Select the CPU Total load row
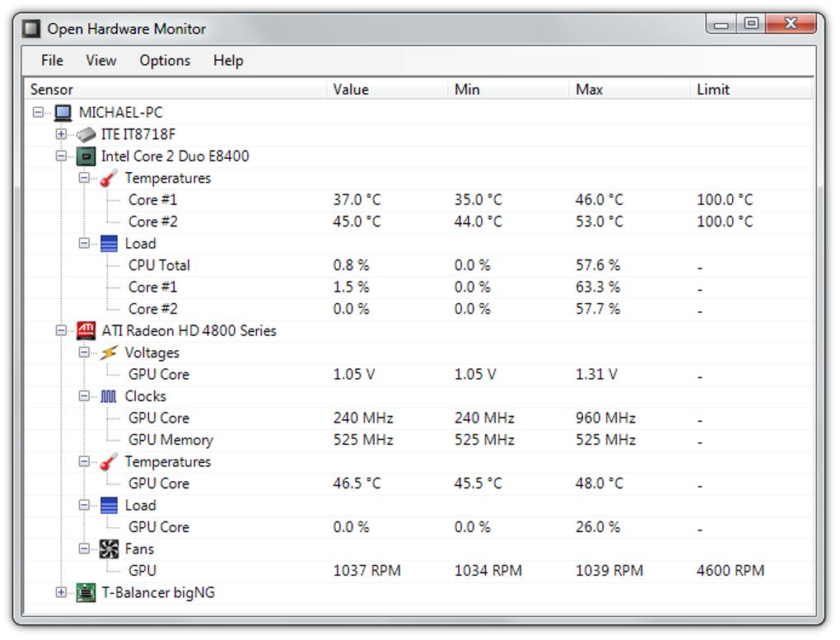840x640 pixels. (x=159, y=265)
